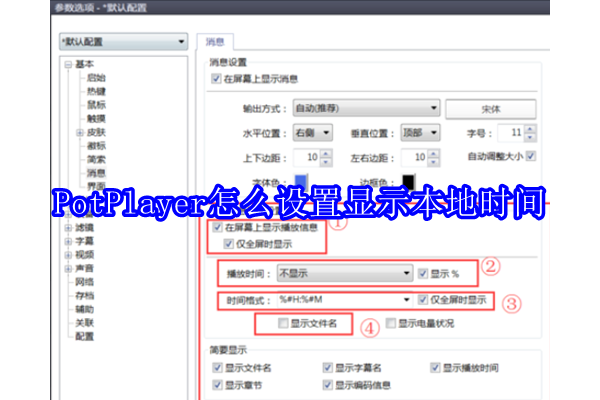Viewport: 600px width, 400px height.
Task: Toggle 仅全屏时显示 under 在屏幕上显示播放信息
Action: (x=228, y=244)
